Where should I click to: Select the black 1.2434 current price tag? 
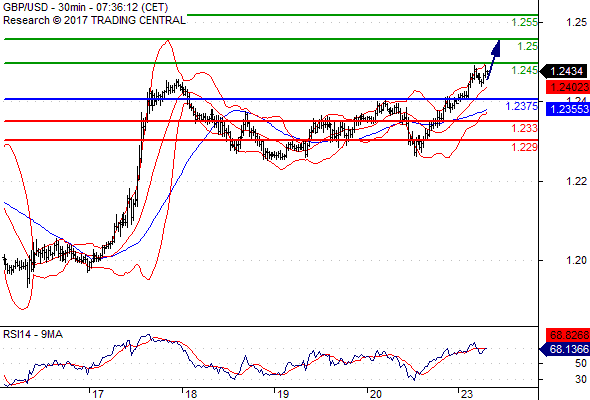click(x=564, y=71)
